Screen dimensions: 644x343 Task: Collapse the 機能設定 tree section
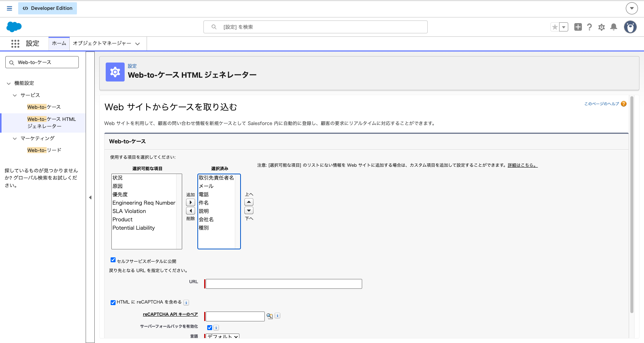[9, 83]
